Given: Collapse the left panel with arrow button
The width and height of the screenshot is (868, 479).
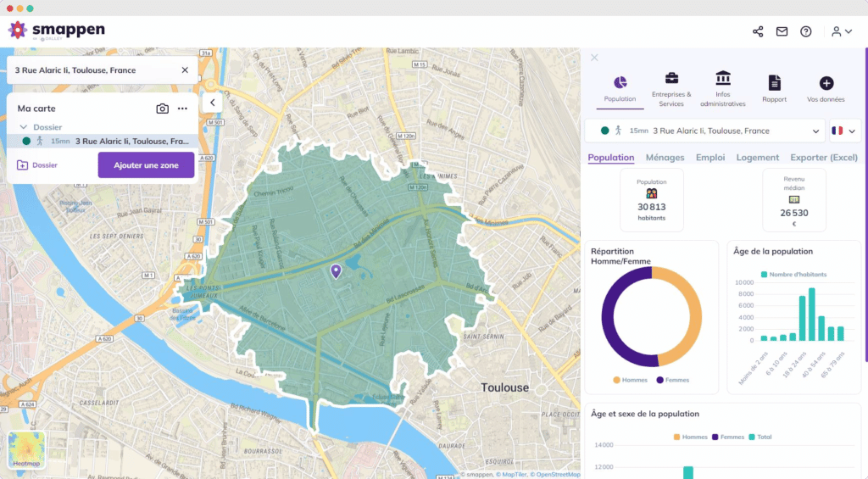Looking at the screenshot, I should point(213,103).
